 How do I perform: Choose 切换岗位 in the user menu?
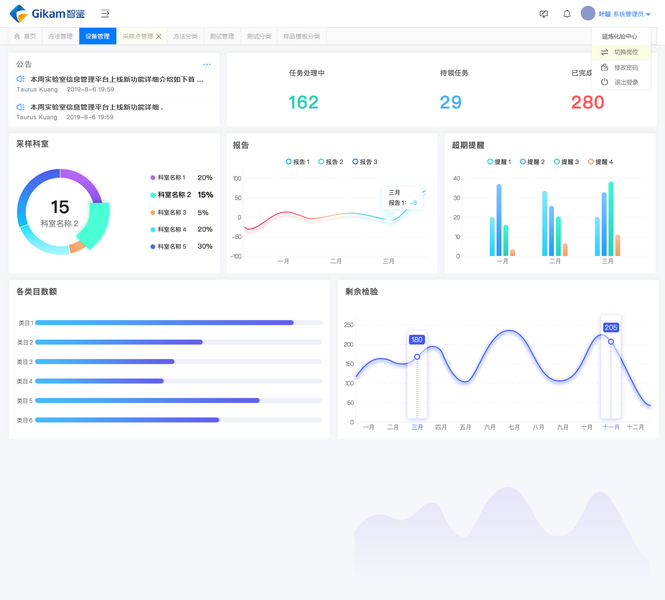click(621, 52)
